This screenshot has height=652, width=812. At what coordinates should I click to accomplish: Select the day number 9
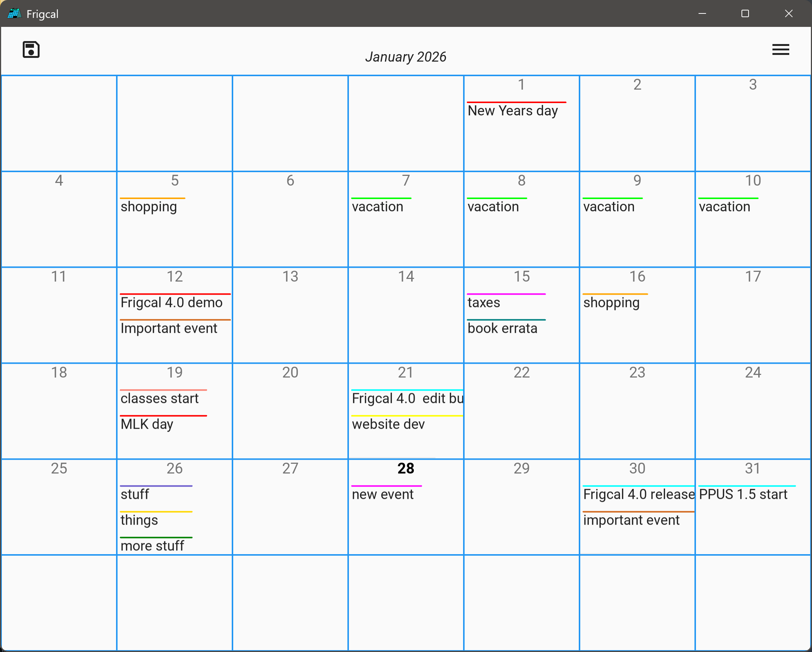[x=637, y=180]
